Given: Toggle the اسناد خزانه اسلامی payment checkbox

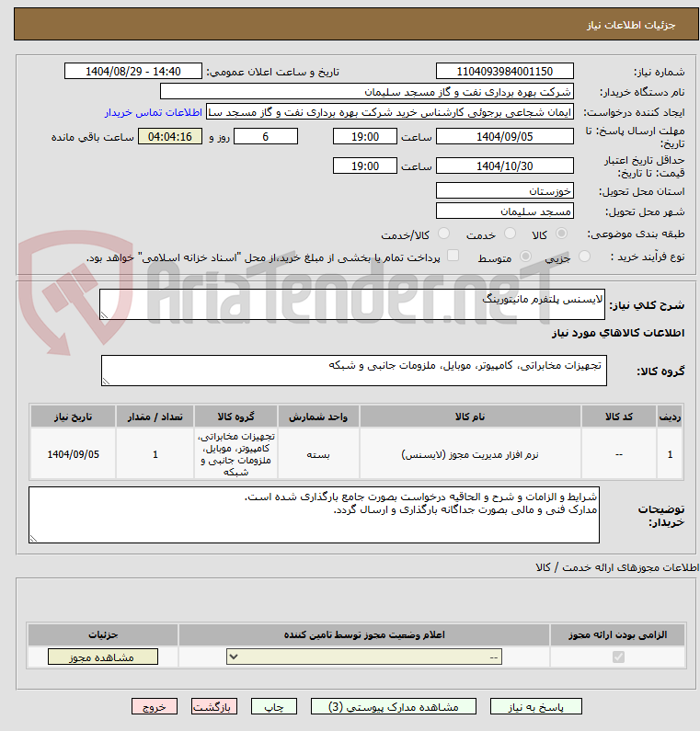Looking at the screenshot, I should pos(453,256).
